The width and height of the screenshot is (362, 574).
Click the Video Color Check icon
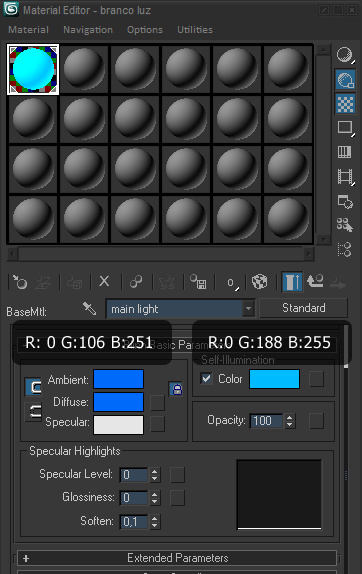tap(344, 152)
